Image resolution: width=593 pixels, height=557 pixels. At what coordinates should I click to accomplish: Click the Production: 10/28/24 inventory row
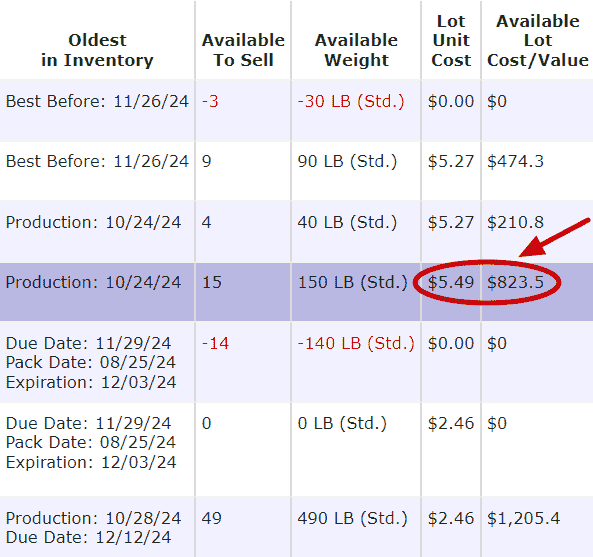click(x=296, y=527)
